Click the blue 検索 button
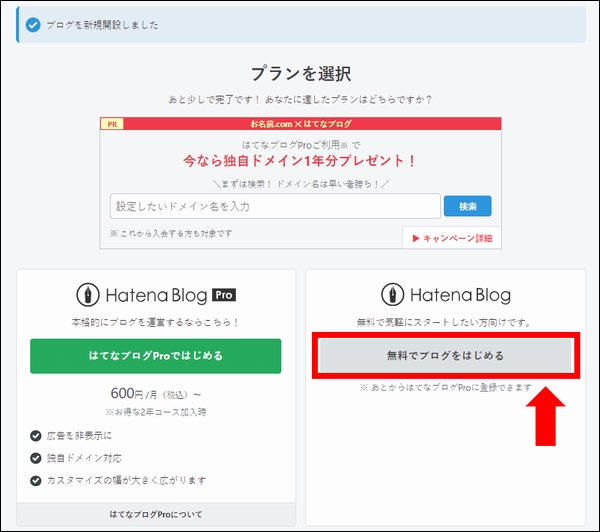The height and width of the screenshot is (532, 600). click(468, 206)
